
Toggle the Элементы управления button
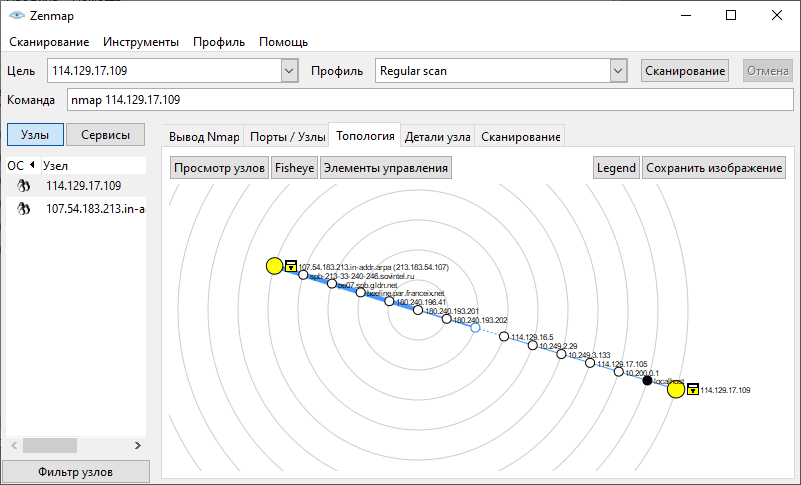point(386,168)
